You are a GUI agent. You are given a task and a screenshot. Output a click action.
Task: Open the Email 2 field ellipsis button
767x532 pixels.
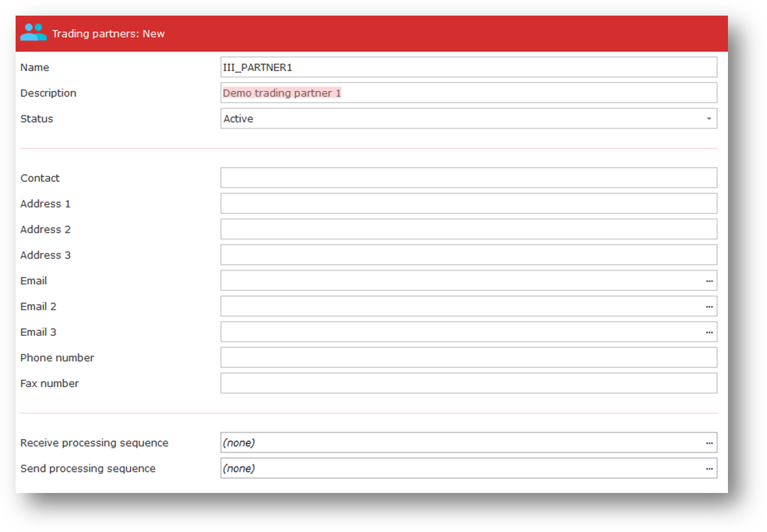[x=709, y=306]
